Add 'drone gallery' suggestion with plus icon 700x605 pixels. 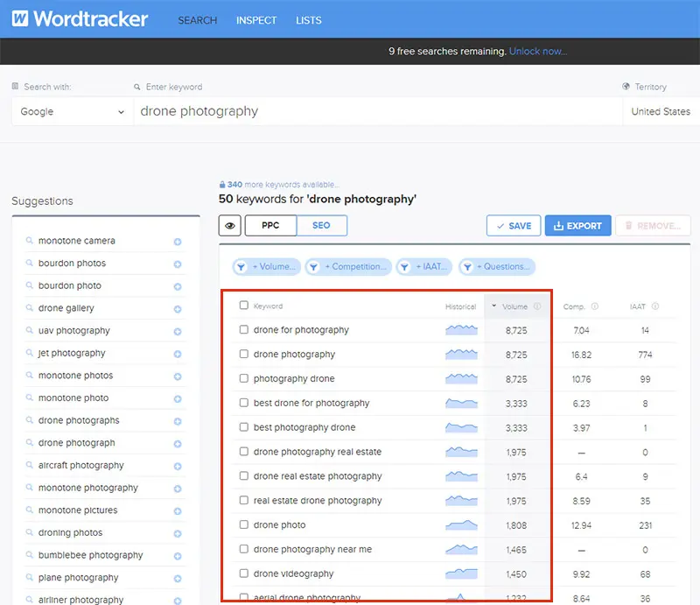click(178, 309)
